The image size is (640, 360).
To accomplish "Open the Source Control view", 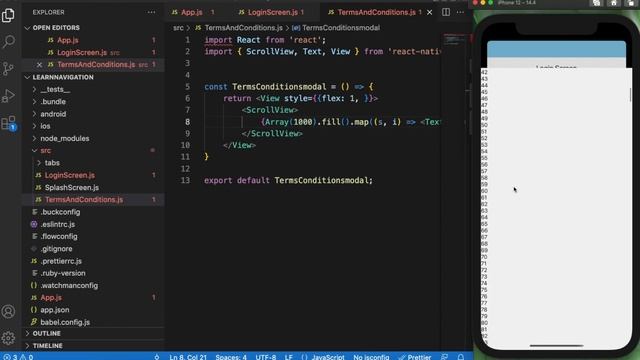I will click(8, 69).
